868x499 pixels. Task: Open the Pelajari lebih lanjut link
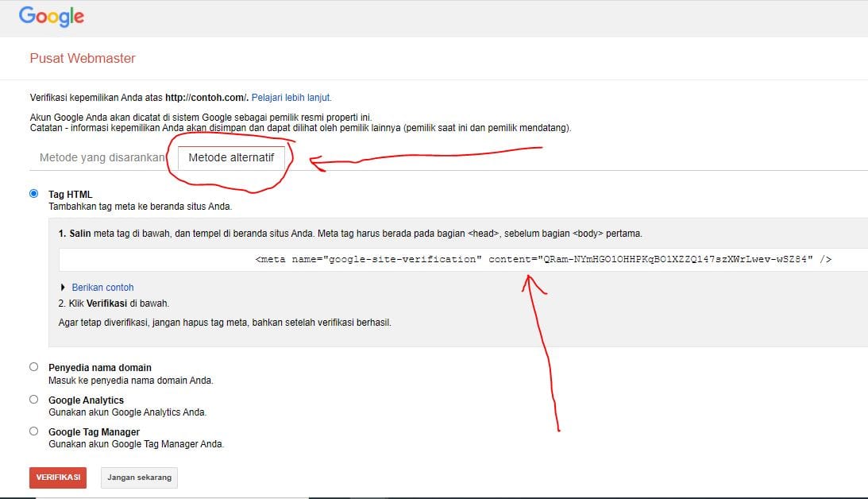point(291,98)
